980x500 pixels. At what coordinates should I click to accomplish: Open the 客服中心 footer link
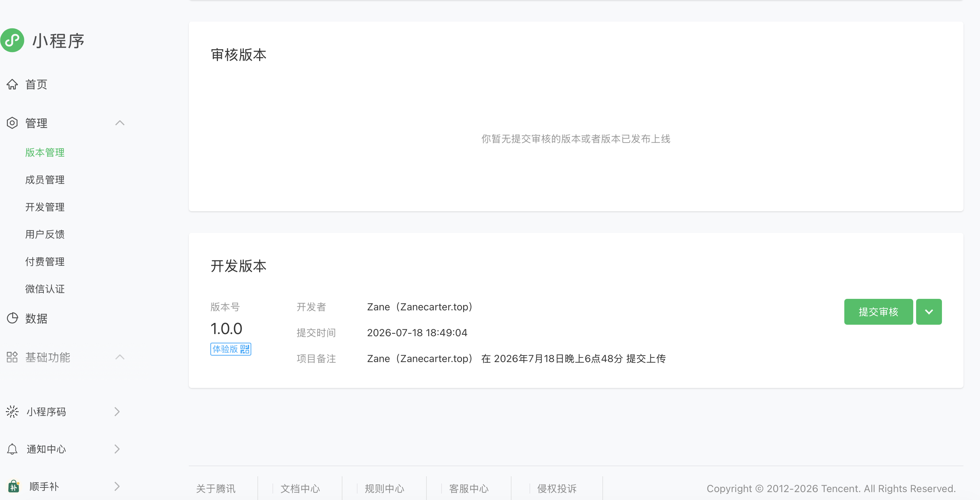pos(469,489)
